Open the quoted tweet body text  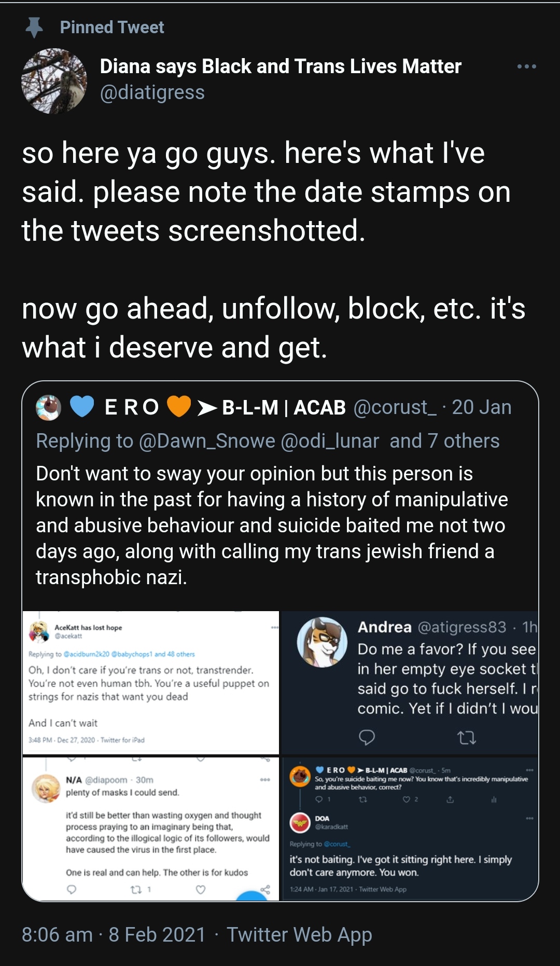(x=272, y=525)
